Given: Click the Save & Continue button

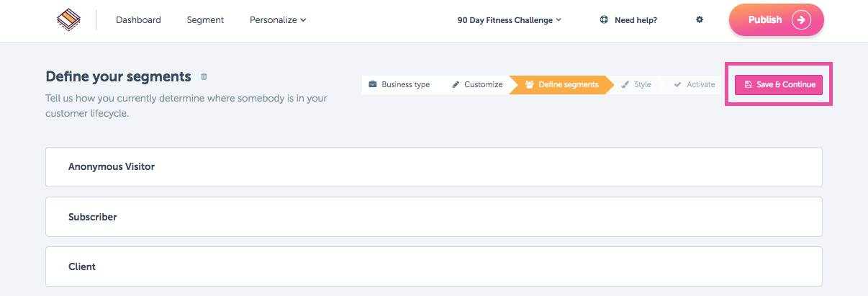Looking at the screenshot, I should pos(779,84).
